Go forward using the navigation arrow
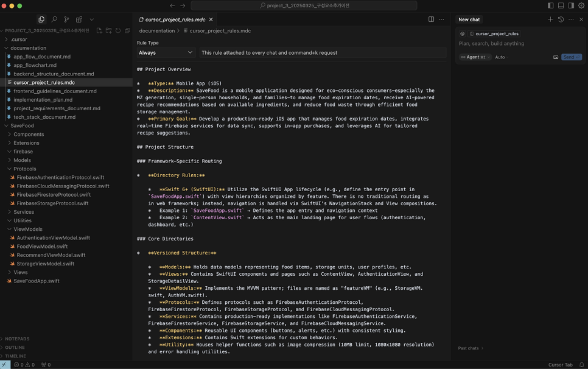 (183, 5)
